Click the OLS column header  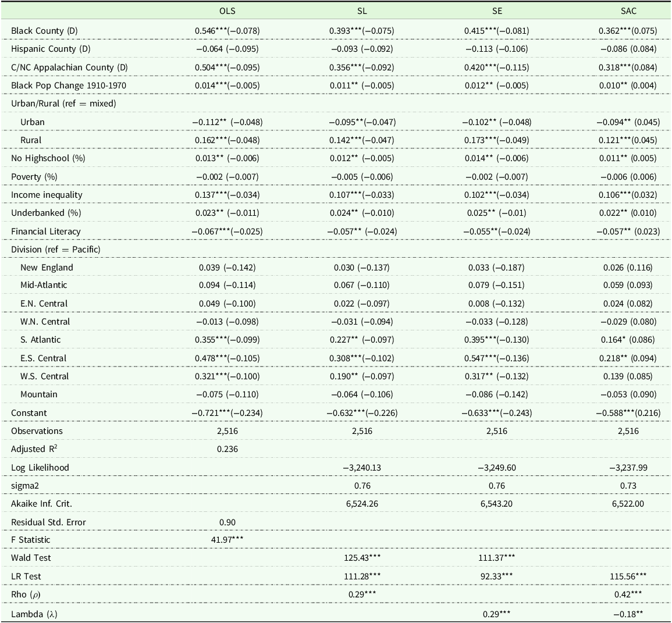click(x=227, y=10)
